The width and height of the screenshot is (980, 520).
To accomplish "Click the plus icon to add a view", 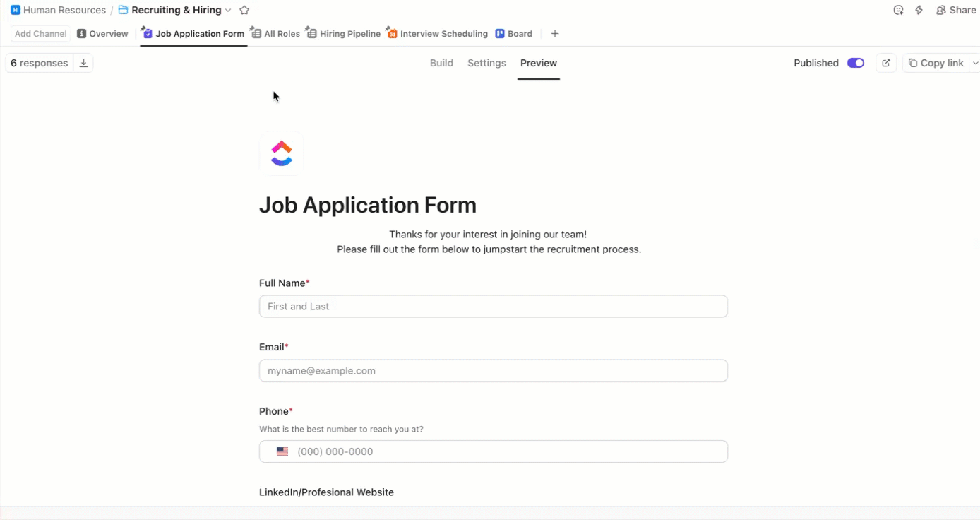I will (555, 33).
